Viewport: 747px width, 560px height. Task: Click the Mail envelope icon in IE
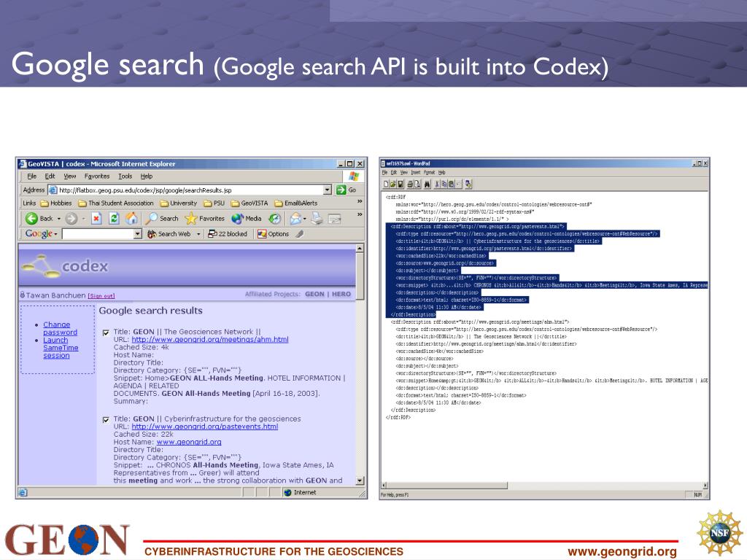295,219
